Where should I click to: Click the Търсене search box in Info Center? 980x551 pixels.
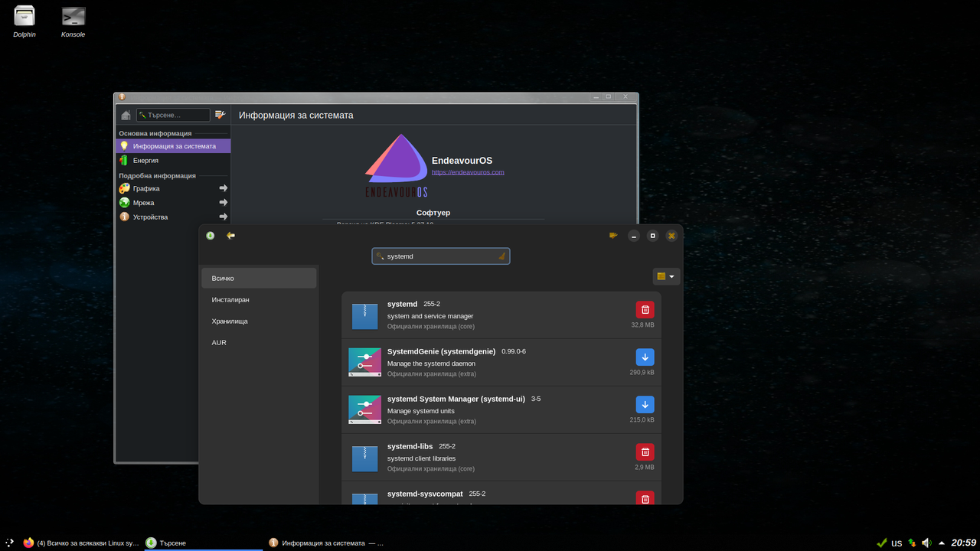[173, 115]
